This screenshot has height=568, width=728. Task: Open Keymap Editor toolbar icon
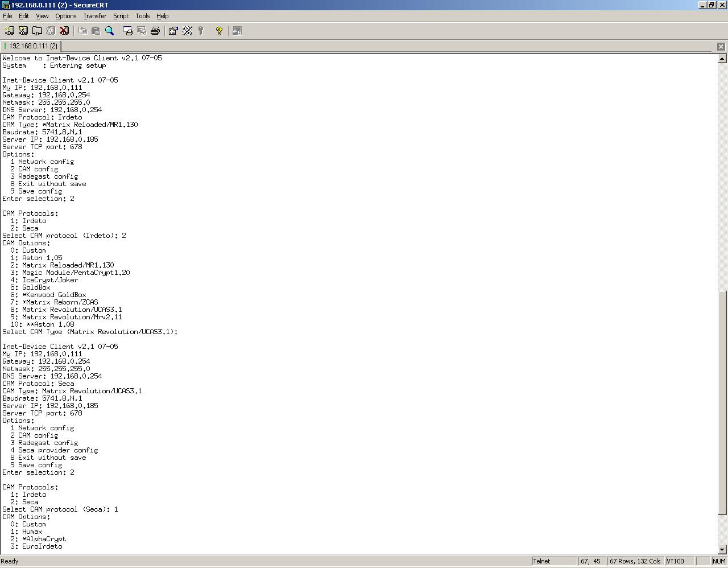[187, 31]
